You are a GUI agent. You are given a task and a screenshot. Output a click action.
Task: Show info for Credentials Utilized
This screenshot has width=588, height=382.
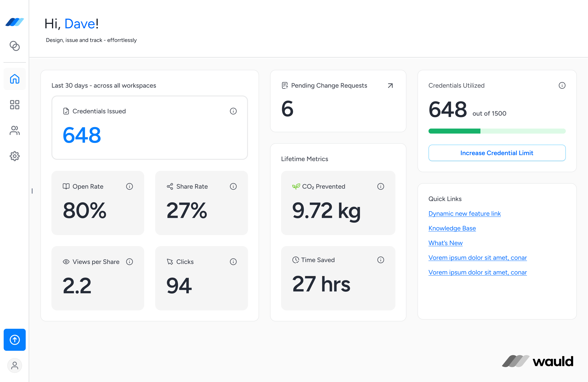click(x=562, y=85)
